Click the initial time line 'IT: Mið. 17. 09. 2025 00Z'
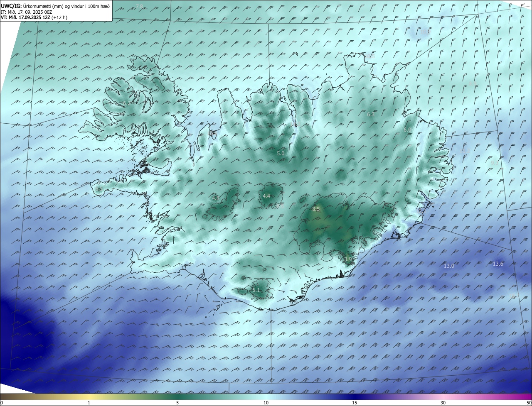 [26, 12]
